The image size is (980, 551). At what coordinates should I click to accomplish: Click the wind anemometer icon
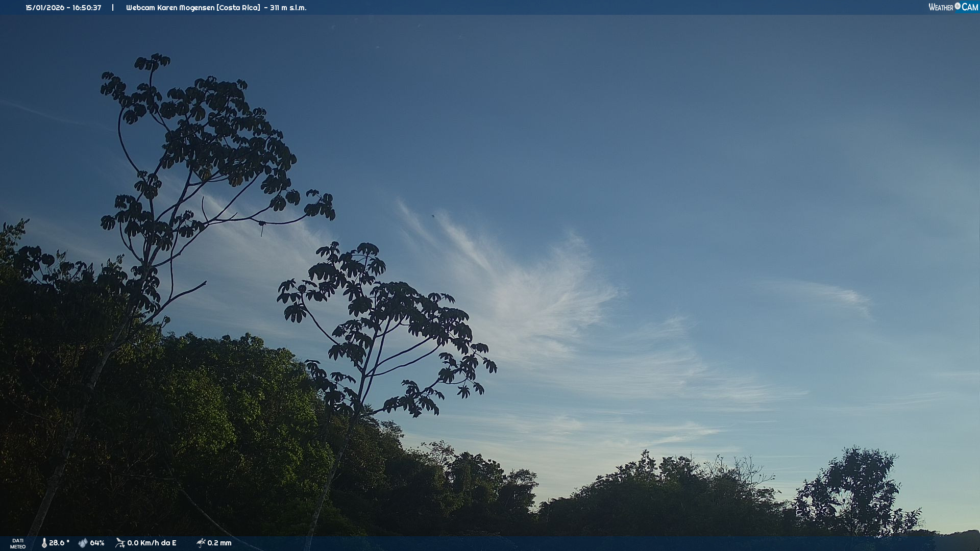click(120, 543)
